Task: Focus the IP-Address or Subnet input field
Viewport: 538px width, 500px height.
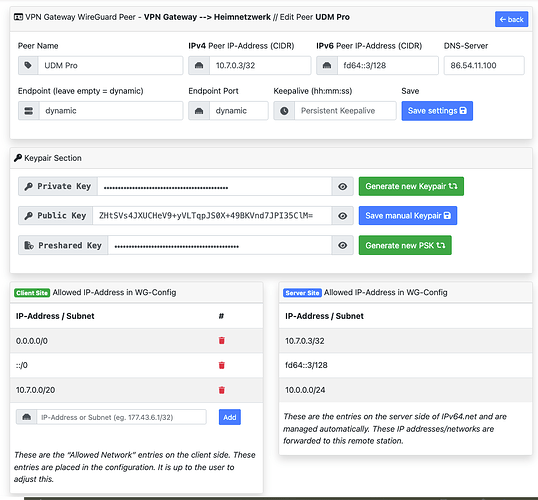Action: [x=121, y=417]
